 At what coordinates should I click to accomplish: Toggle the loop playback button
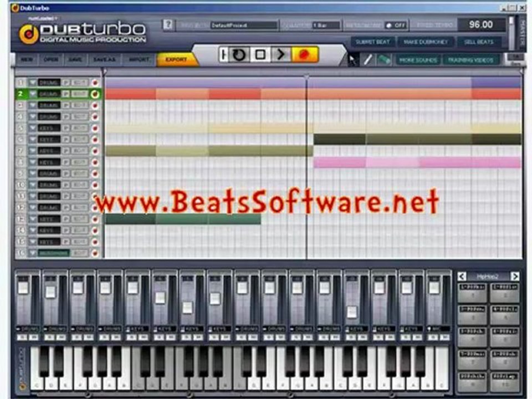[239, 54]
